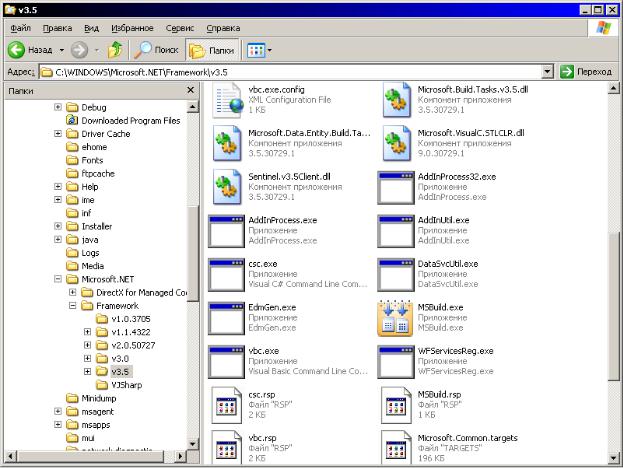
Task: Select the Fonts folder in tree
Action: click(x=85, y=160)
